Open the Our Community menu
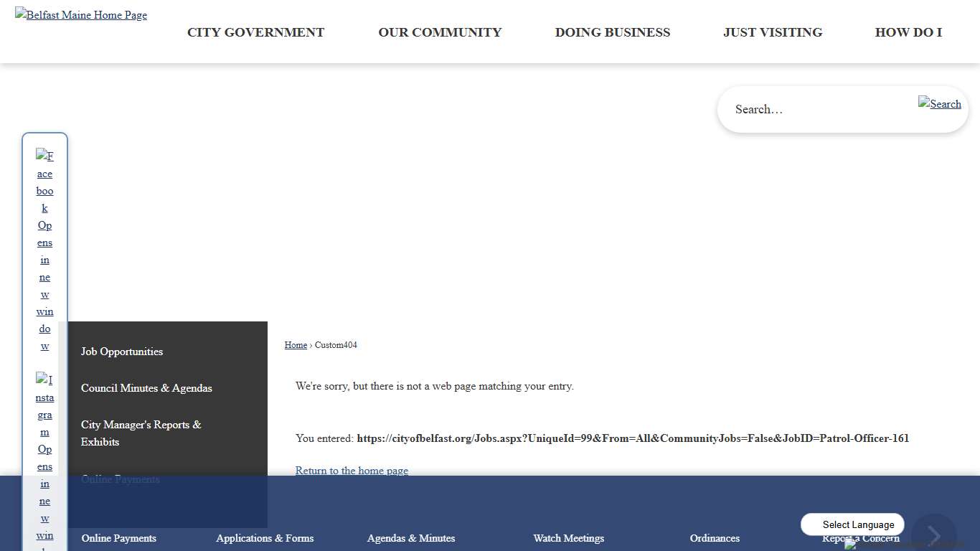The image size is (980, 551). (x=440, y=32)
